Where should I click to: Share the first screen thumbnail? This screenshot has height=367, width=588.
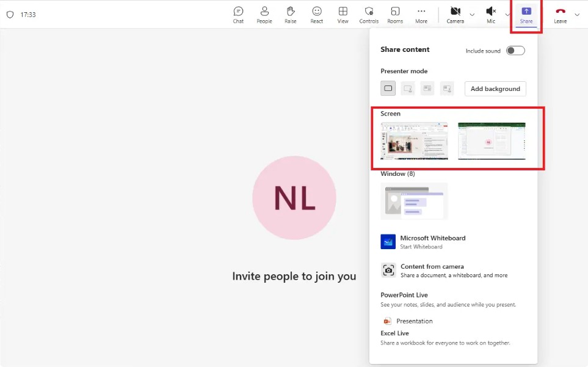coord(414,141)
